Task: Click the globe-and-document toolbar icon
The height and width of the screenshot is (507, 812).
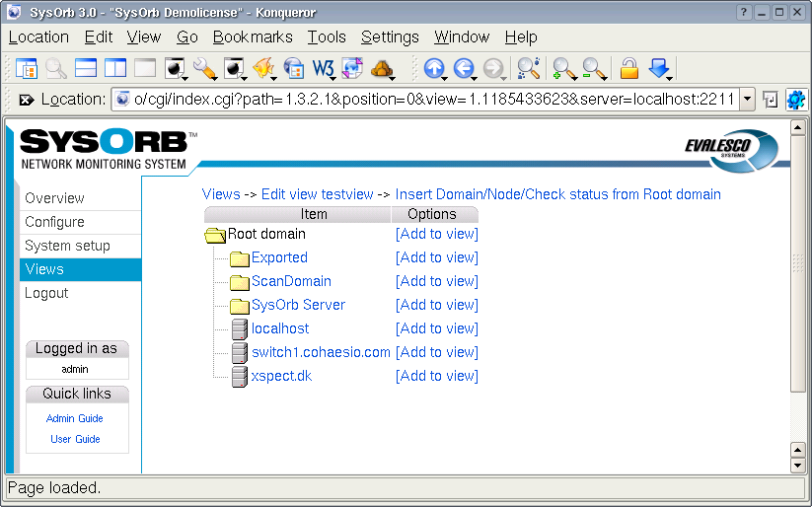Action: (x=352, y=68)
